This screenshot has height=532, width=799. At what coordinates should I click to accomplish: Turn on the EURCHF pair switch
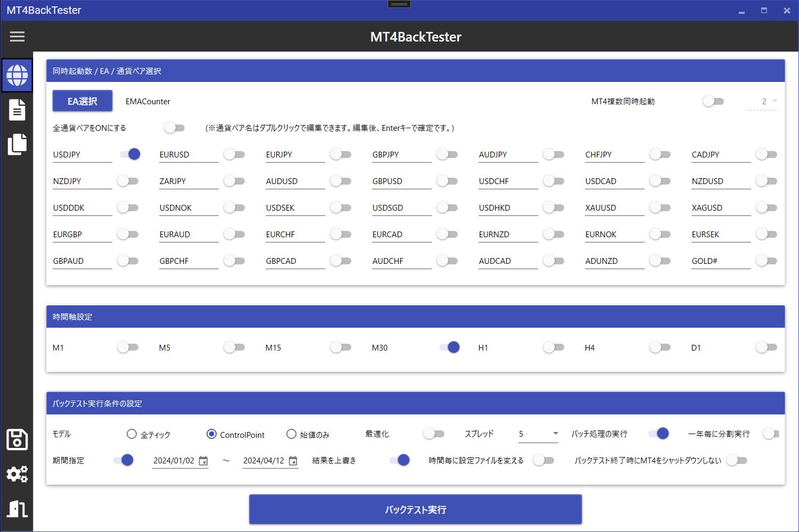click(341, 234)
